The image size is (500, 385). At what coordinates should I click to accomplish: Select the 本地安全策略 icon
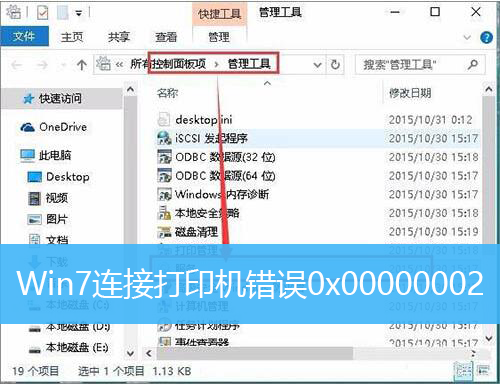click(x=164, y=213)
